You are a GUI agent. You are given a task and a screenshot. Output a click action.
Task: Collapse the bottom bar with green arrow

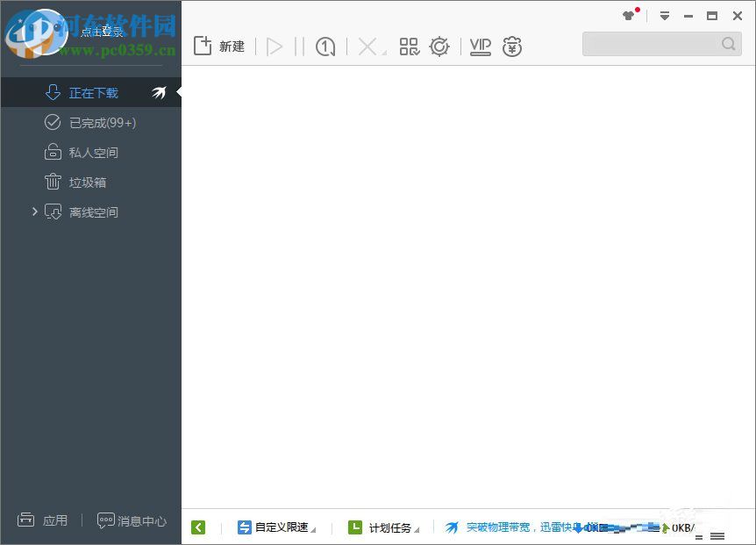point(198,527)
